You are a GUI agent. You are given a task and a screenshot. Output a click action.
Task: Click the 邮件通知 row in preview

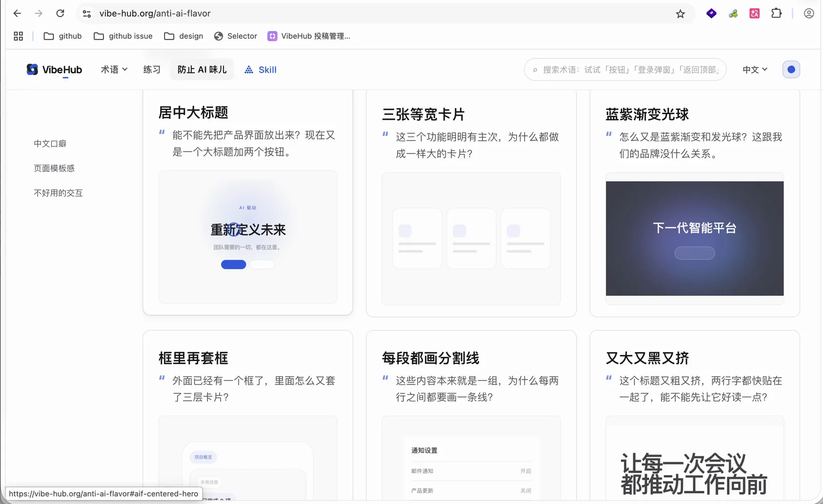471,471
